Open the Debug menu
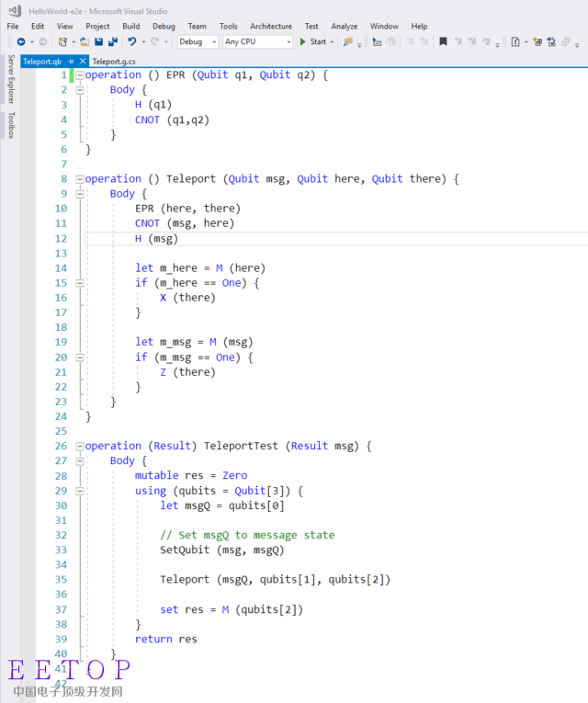 pyautogui.click(x=164, y=27)
